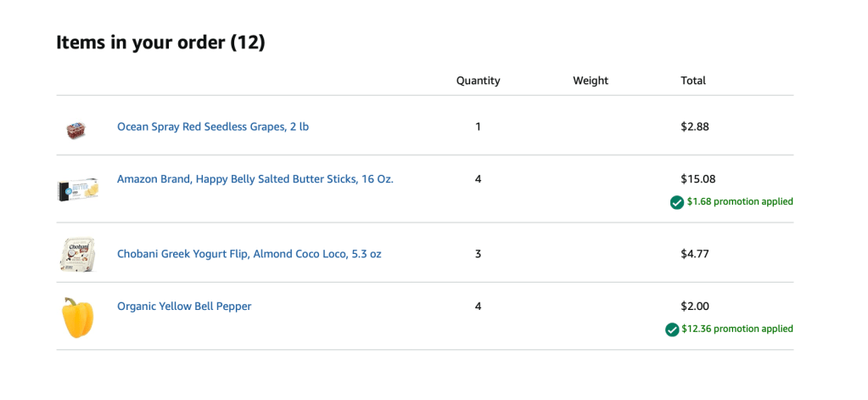The image size is (868, 400).
Task: Click green checkmark beside $1.68 promotion
Action: [676, 202]
